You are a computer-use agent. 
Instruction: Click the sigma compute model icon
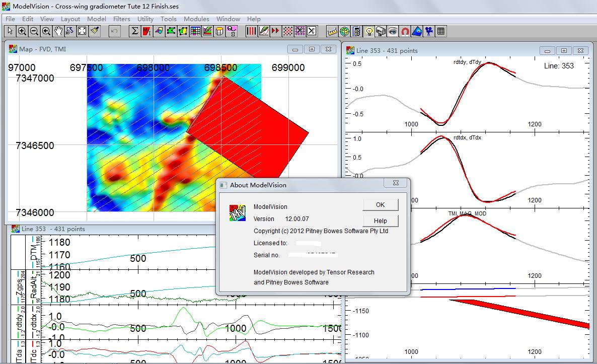[134, 31]
